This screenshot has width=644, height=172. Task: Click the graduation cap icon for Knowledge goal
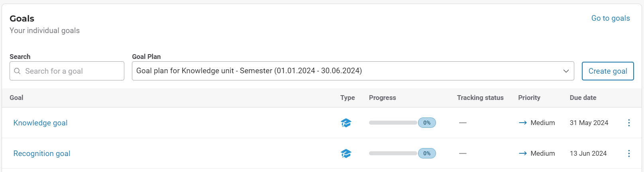coord(346,123)
